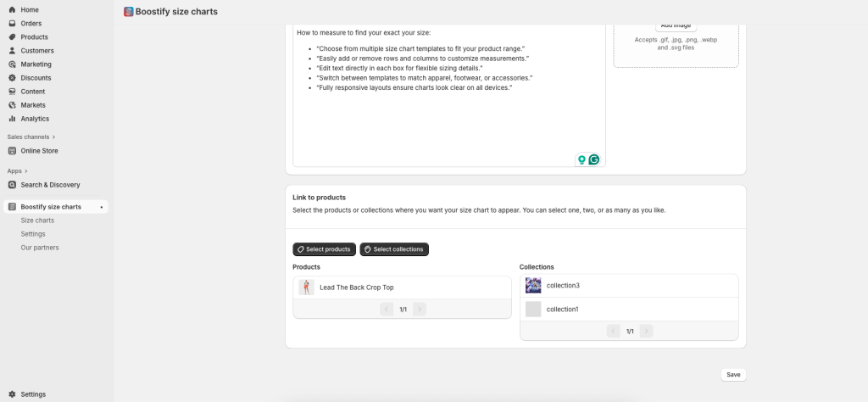Open Size charts submenu item
This screenshot has width=868, height=402.
(x=37, y=221)
